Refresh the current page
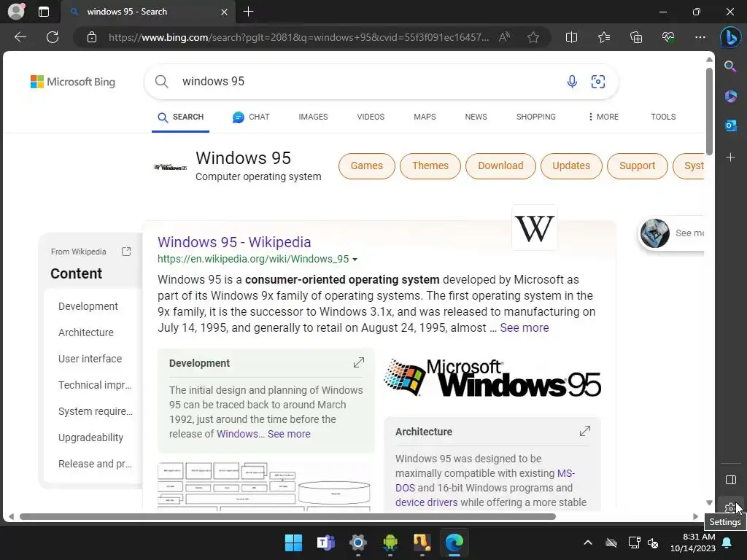The image size is (747, 560). tap(53, 37)
